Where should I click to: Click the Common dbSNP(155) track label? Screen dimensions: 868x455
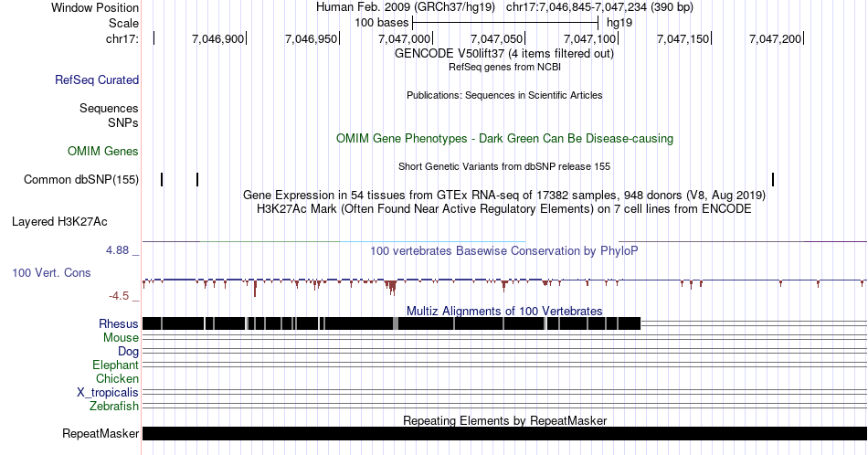81,179
